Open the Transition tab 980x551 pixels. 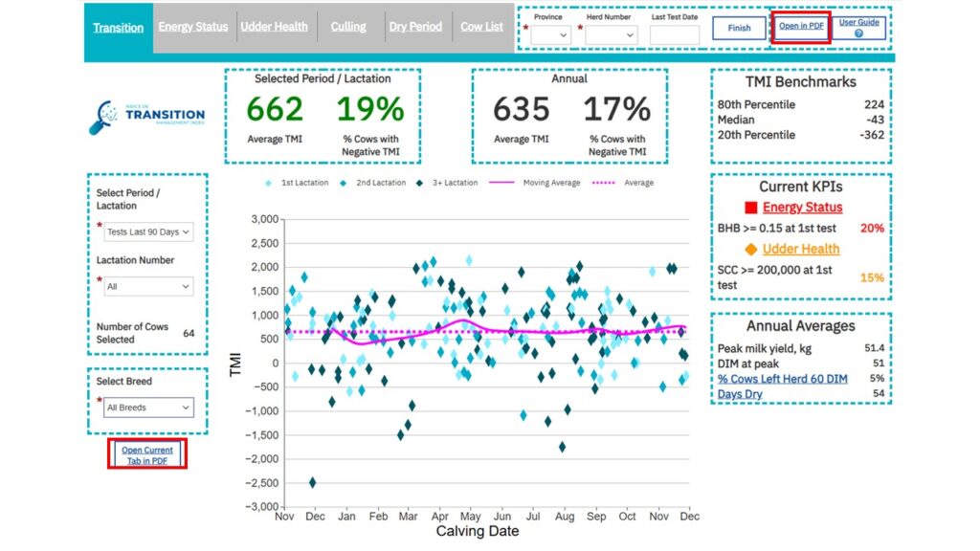coord(118,28)
